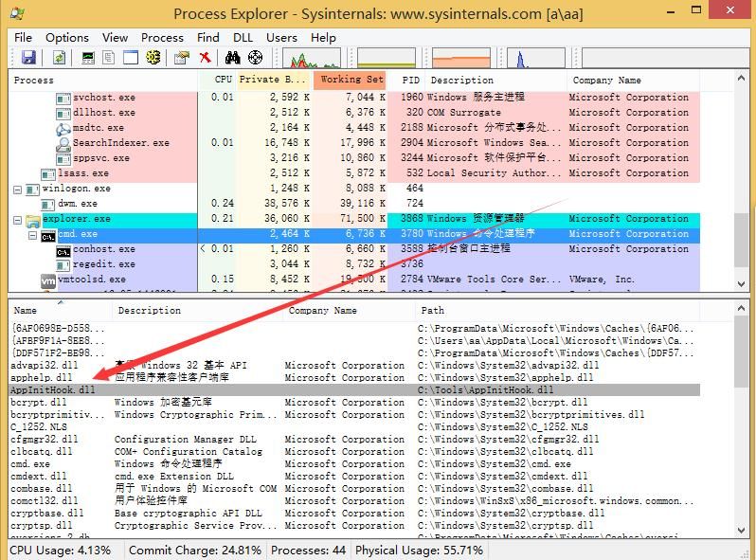This screenshot has height=560, width=756.
Task: Open the Process menu
Action: [162, 38]
